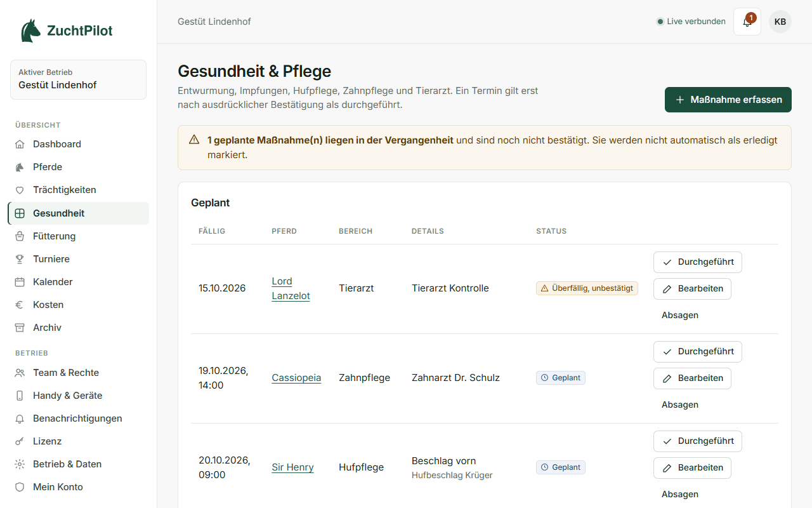The width and height of the screenshot is (812, 508).
Task: Edit the Sir Henry Hufpflege entry
Action: point(692,468)
